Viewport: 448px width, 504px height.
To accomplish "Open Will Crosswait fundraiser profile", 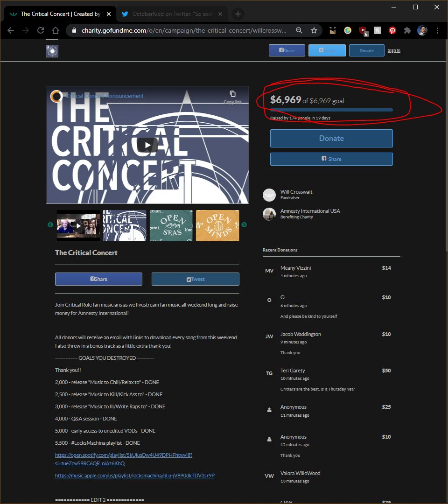I will pos(296,192).
